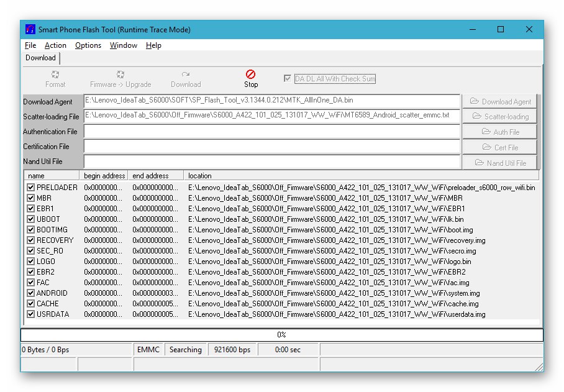Viewport: 564px width, 392px height.
Task: Uncheck the USRDATA partition
Action: (x=29, y=314)
